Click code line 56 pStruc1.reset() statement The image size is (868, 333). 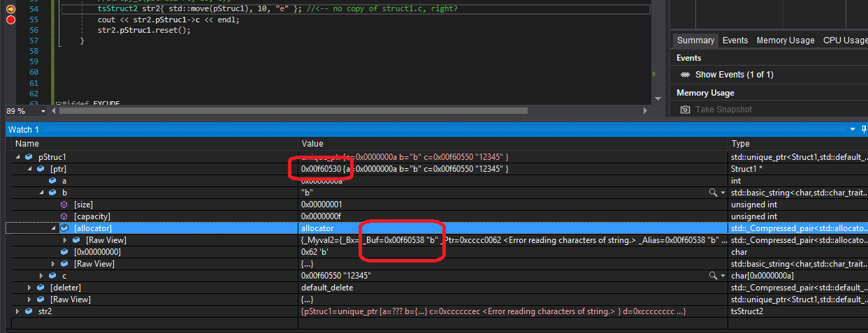coord(144,30)
